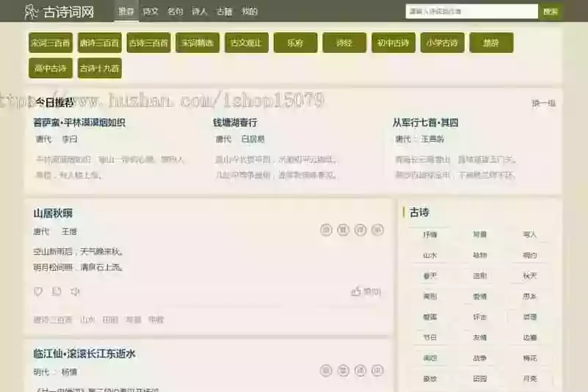Select the 春天 category in the 古诗 sidebar
This screenshot has height=392, width=588.
pyautogui.click(x=429, y=276)
